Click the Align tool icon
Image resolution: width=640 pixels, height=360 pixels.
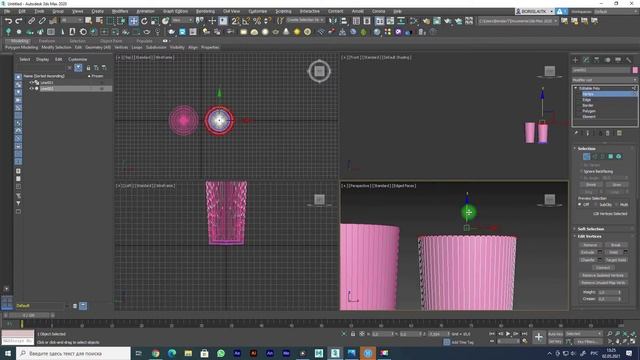[344, 20]
